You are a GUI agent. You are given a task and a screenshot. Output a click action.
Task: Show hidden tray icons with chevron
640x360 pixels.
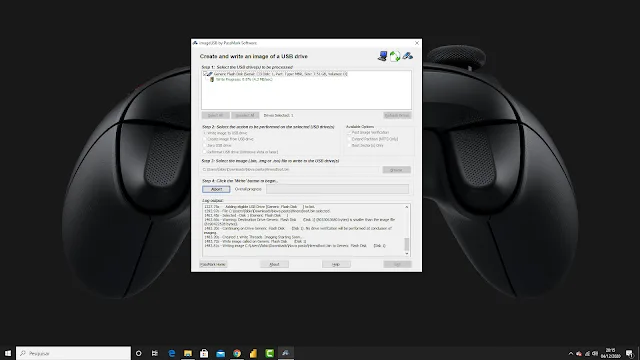point(571,353)
